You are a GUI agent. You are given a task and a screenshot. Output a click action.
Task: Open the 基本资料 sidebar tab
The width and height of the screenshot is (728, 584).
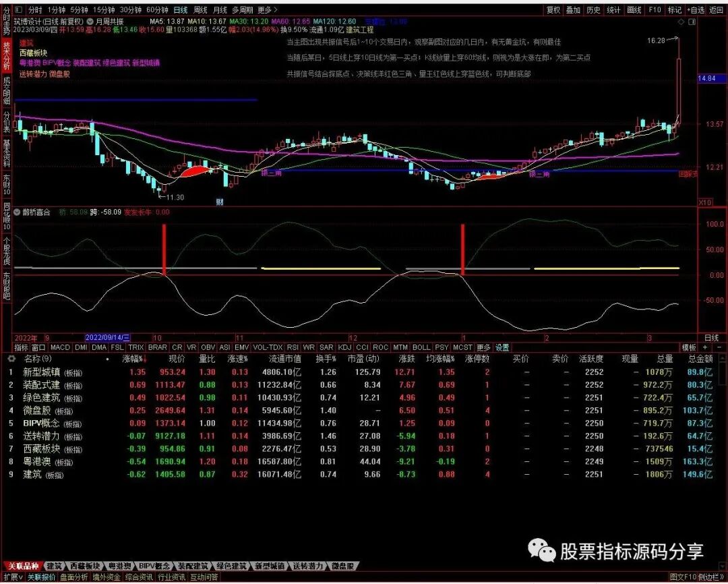(x=7, y=152)
